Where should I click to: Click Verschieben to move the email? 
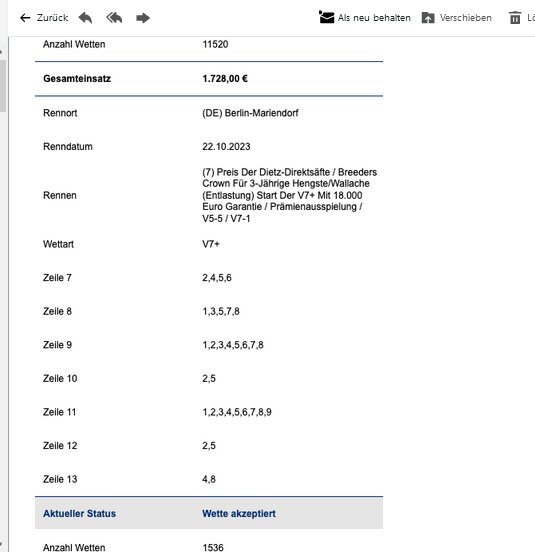(466, 18)
